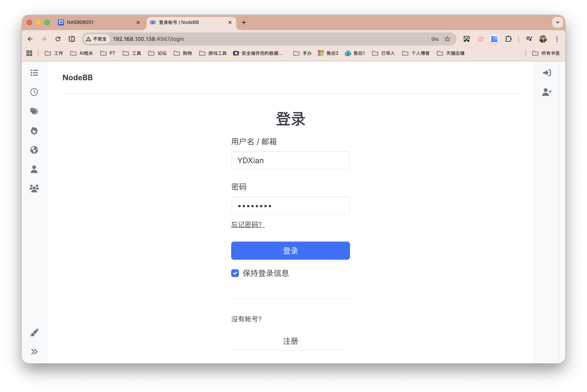Open the Users icon in the sidebar
Image resolution: width=587 pixels, height=392 pixels.
point(34,169)
